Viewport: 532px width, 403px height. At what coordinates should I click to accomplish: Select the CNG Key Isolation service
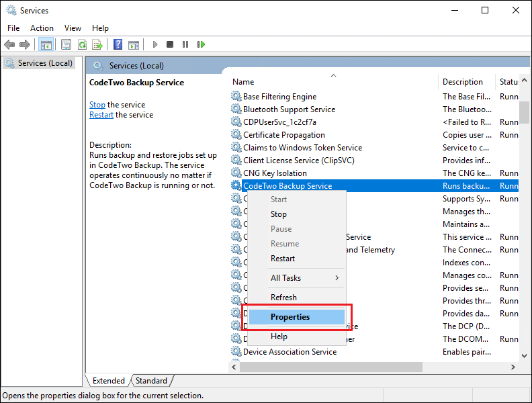click(x=374, y=173)
